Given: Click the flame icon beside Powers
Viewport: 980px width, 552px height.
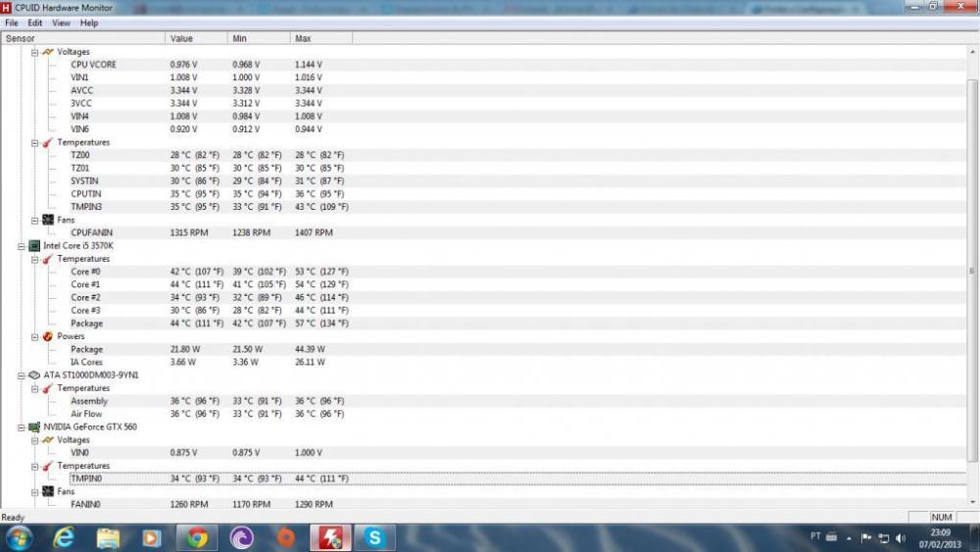Looking at the screenshot, I should click(x=47, y=336).
